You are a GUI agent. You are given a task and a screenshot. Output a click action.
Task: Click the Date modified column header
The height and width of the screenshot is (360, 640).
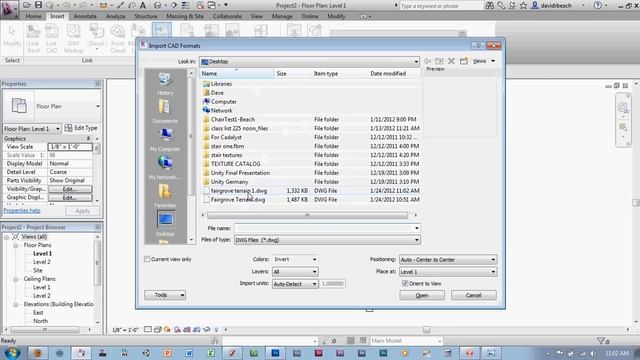[394, 73]
